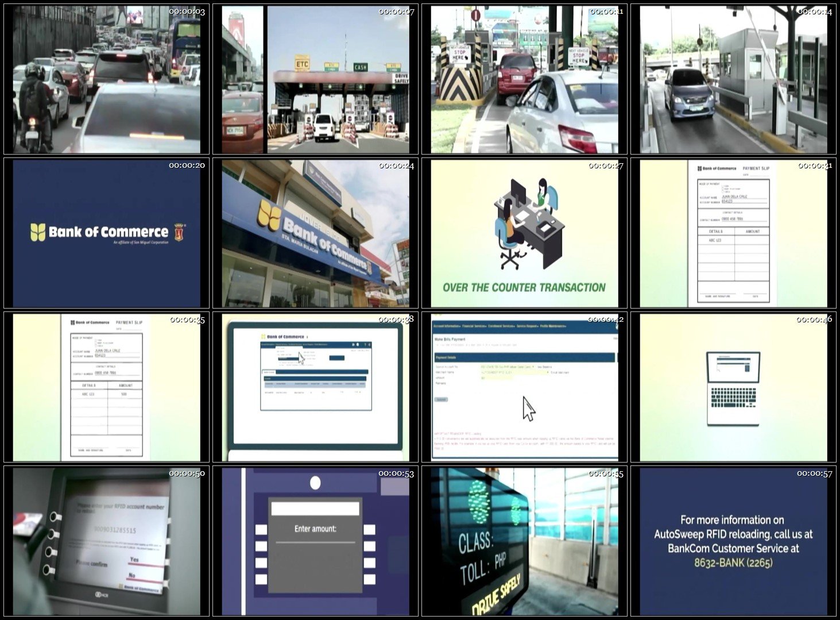Click the red San Miguel crest emblem
Screen dimensions: 840x620
179,232
